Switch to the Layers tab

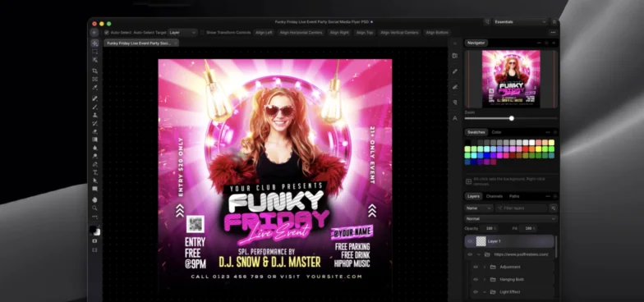(473, 197)
